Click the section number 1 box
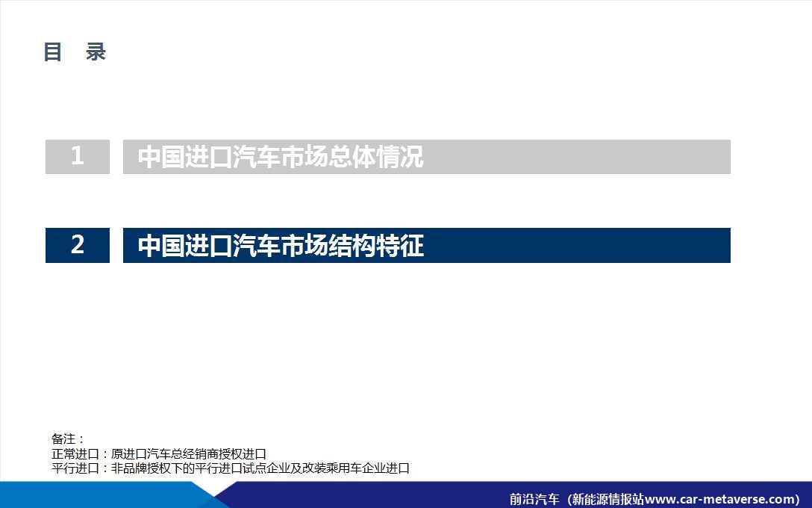The image size is (812, 508). tap(78, 157)
